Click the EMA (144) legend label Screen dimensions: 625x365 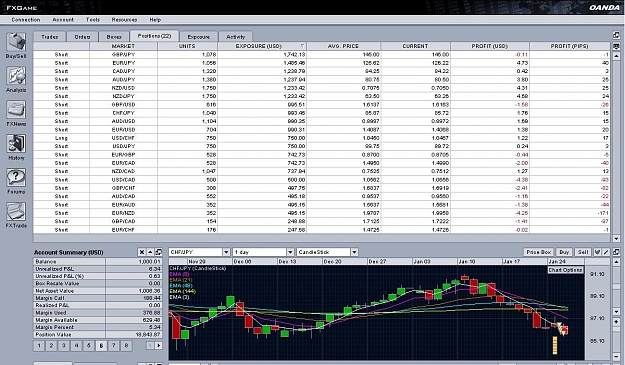[x=183, y=291]
